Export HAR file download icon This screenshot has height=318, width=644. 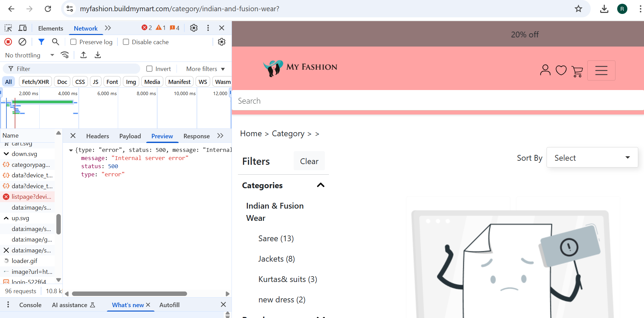(98, 55)
